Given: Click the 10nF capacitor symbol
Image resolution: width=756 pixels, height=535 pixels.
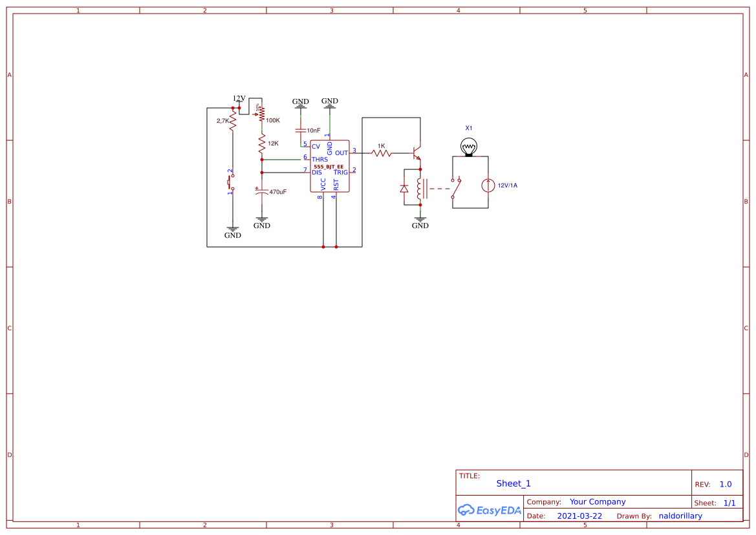Looking at the screenshot, I should [x=301, y=130].
